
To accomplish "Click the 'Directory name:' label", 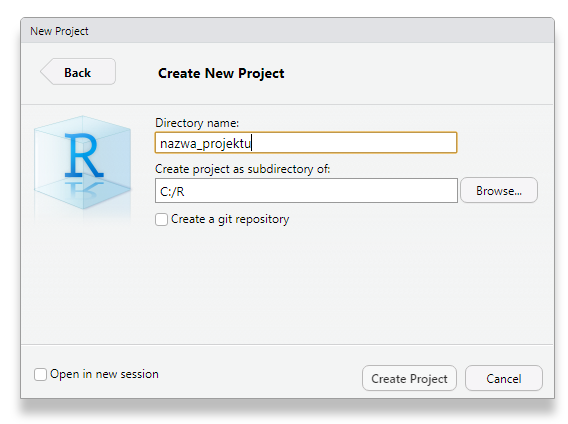I will click(197, 123).
